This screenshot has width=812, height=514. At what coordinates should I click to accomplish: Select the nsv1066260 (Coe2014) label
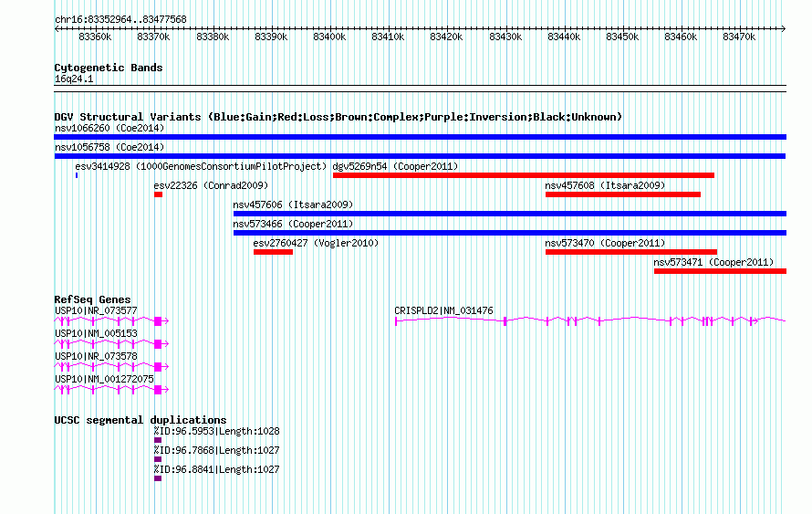[109, 128]
